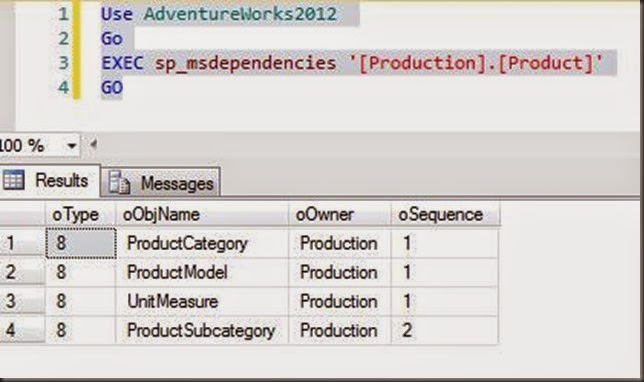The height and width of the screenshot is (382, 644).
Task: Click the GO keyword on line 4
Action: tap(112, 87)
